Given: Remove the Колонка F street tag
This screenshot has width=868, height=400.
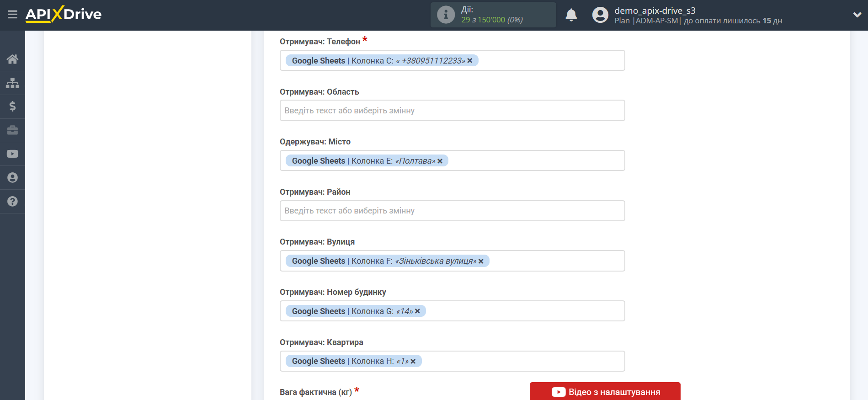Looking at the screenshot, I should point(481,261).
